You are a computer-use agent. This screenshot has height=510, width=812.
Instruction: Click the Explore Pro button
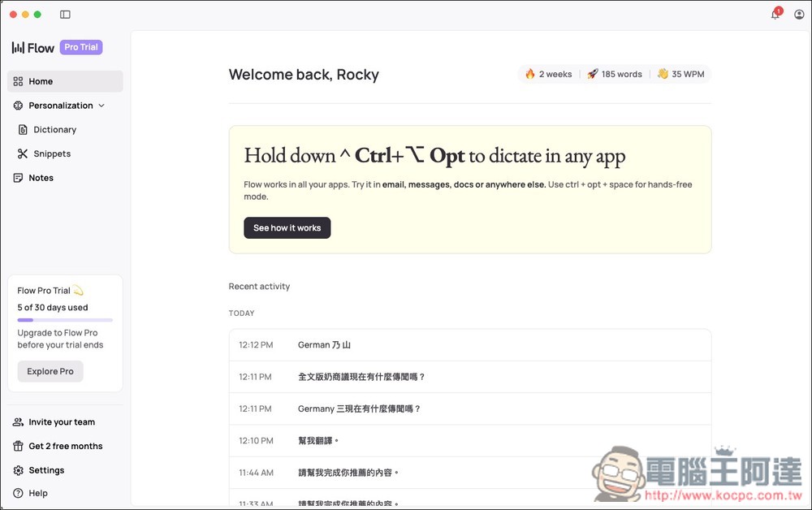click(50, 371)
